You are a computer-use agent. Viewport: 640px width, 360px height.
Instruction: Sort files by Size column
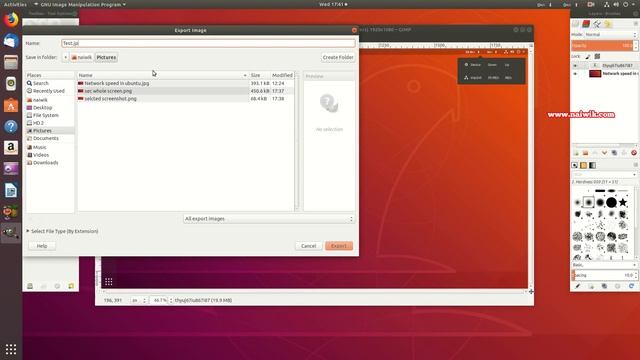click(259, 75)
